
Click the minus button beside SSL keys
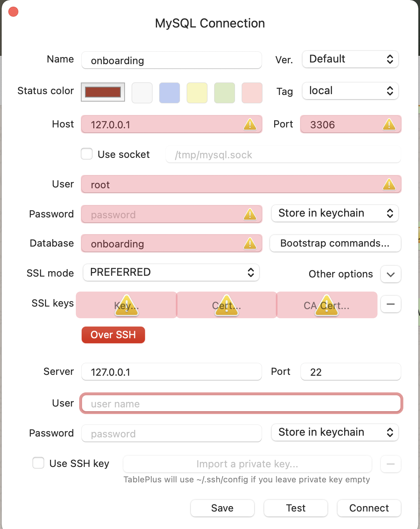coord(390,304)
